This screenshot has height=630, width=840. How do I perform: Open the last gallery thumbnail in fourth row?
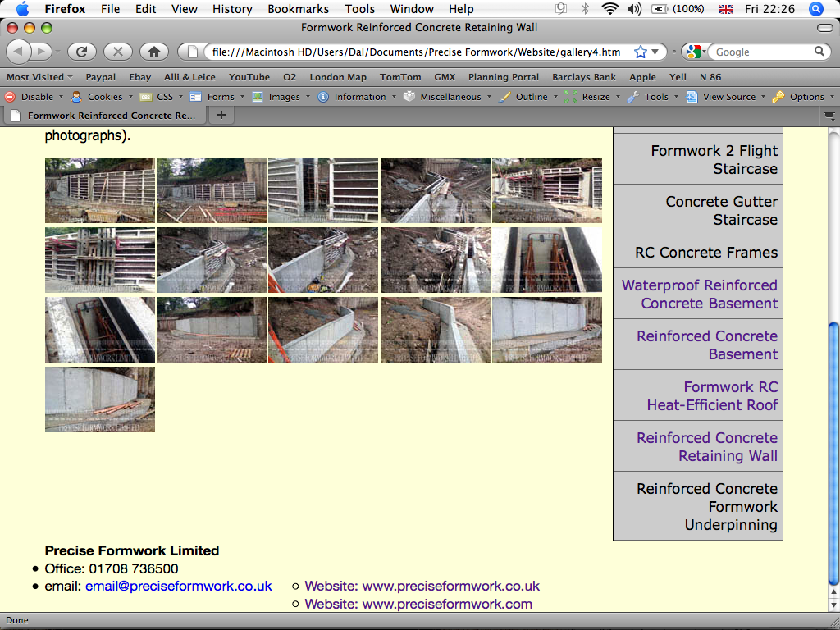click(99, 399)
